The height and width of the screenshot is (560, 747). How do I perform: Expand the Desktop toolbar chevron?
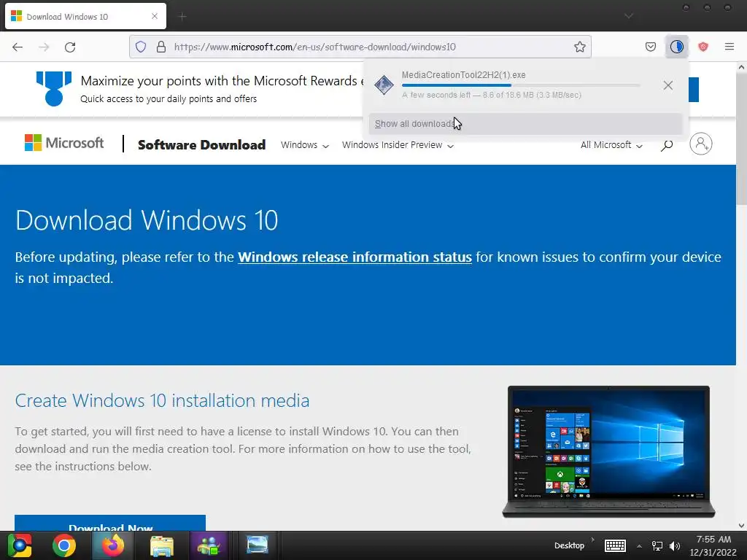593,540
